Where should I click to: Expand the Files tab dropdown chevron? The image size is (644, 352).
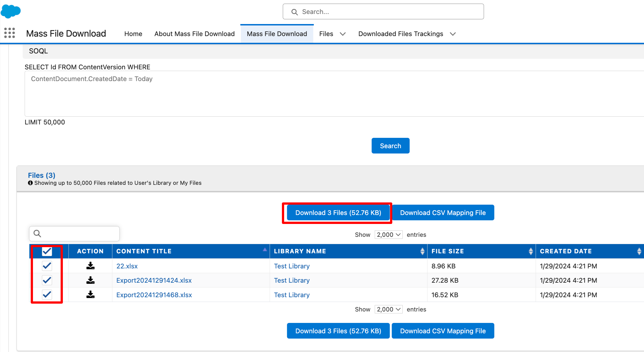click(x=343, y=34)
